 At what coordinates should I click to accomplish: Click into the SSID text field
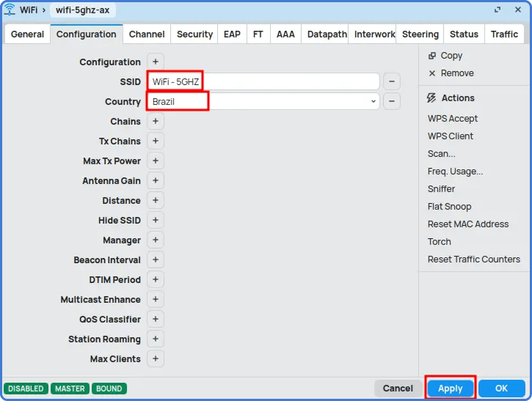tap(263, 81)
